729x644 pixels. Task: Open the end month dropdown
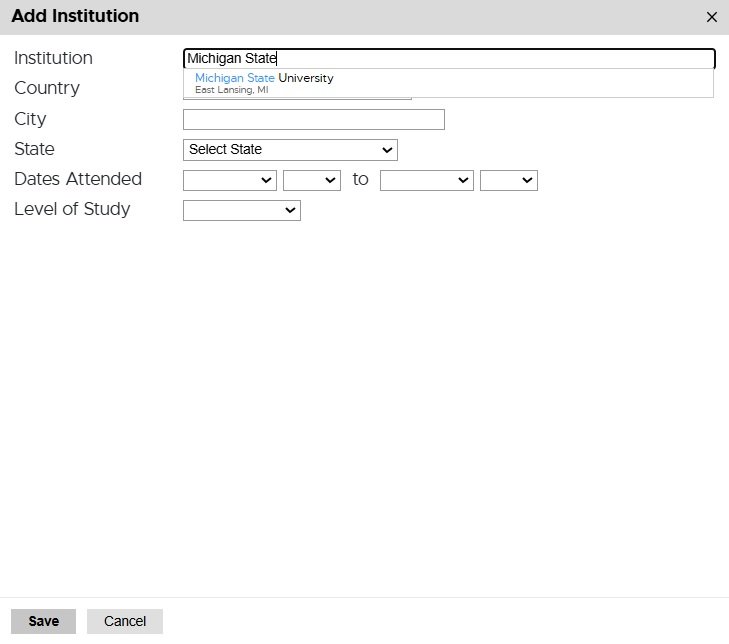tap(427, 180)
